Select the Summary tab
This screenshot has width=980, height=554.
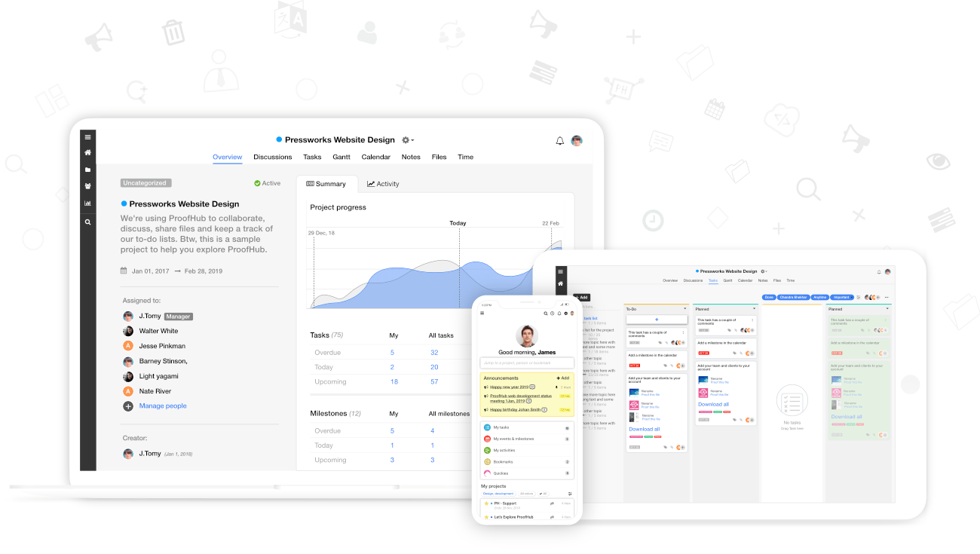326,184
